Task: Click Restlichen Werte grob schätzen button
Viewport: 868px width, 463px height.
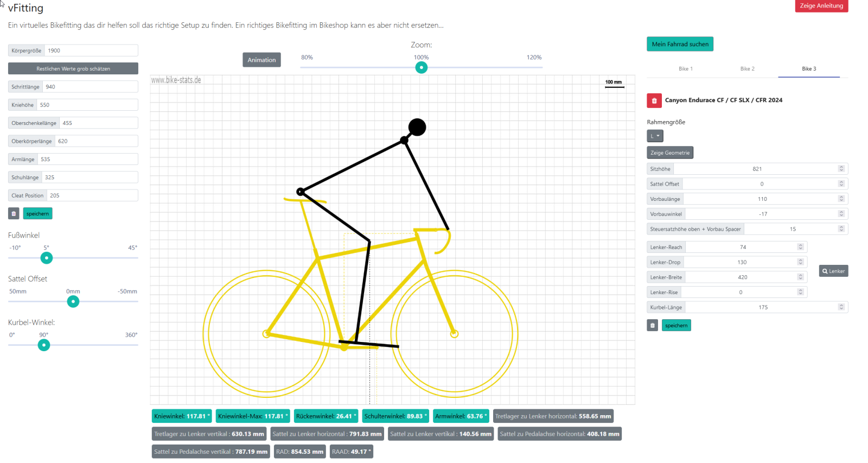Action: pos(73,69)
